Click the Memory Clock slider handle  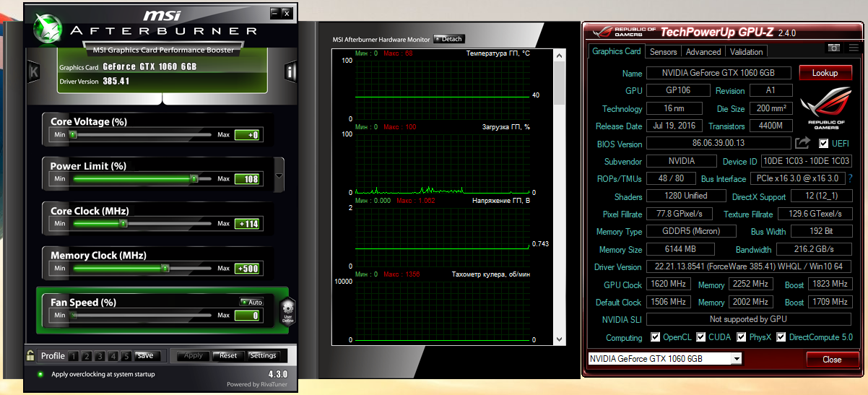click(x=165, y=269)
